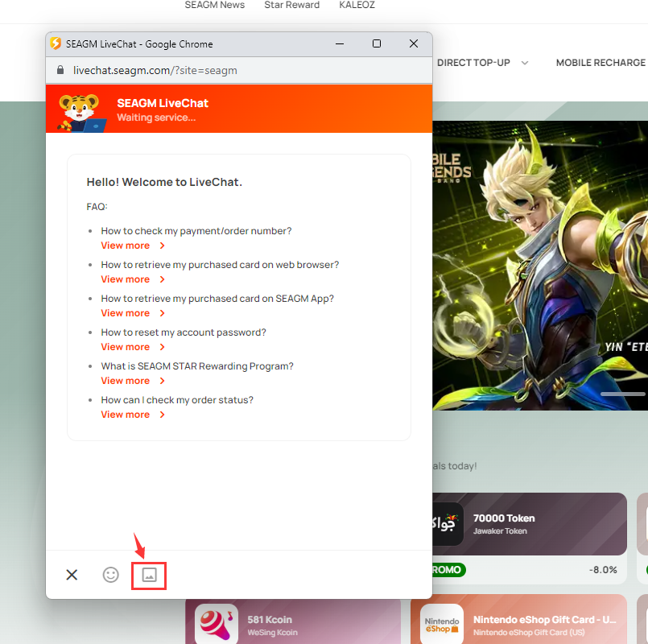Click the Jawaker Token game icon
The height and width of the screenshot is (644, 648).
click(448, 524)
